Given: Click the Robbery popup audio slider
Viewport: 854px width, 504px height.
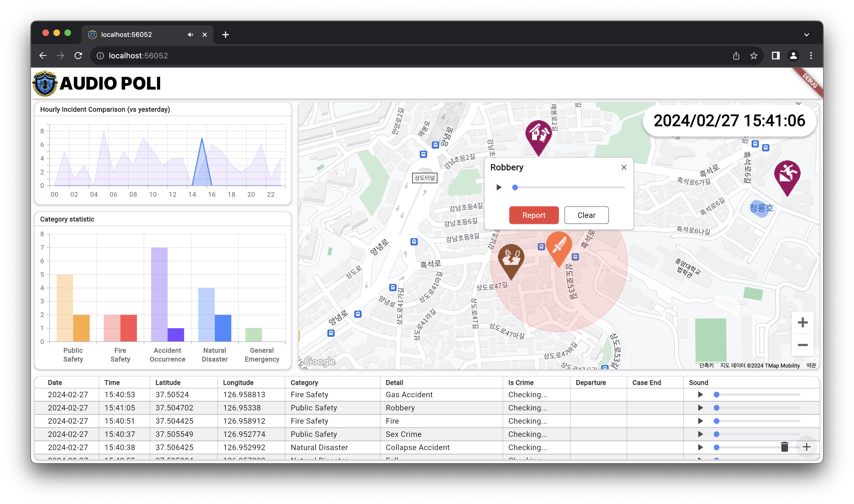Looking at the screenshot, I should (x=570, y=187).
